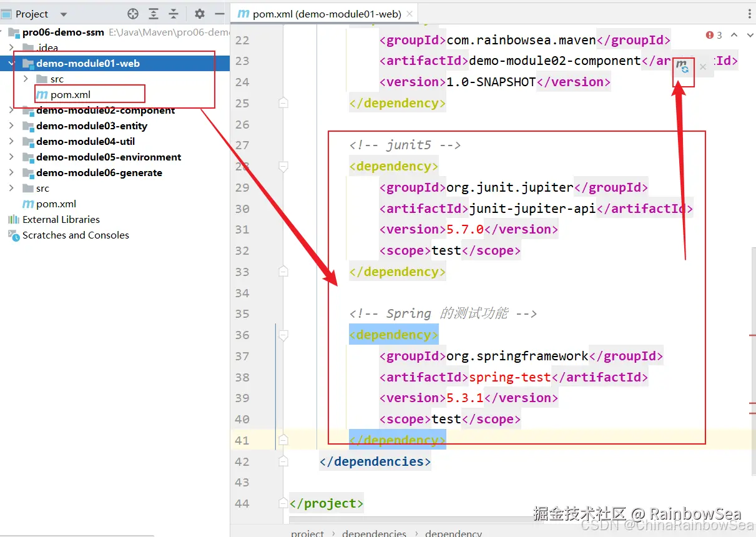Click the 1.0-SNAPSHOT version text
The width and height of the screenshot is (756, 537).
(x=491, y=82)
